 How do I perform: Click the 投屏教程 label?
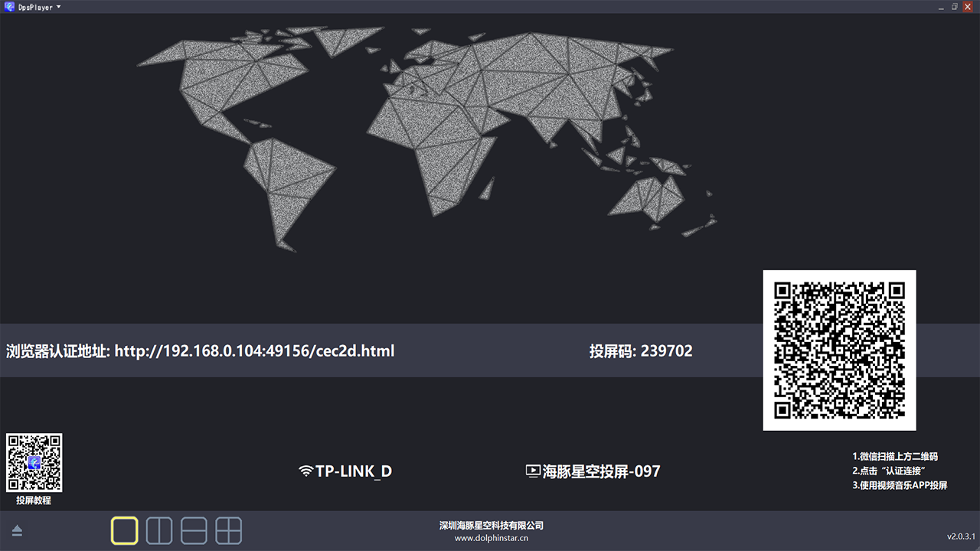pyautogui.click(x=34, y=500)
